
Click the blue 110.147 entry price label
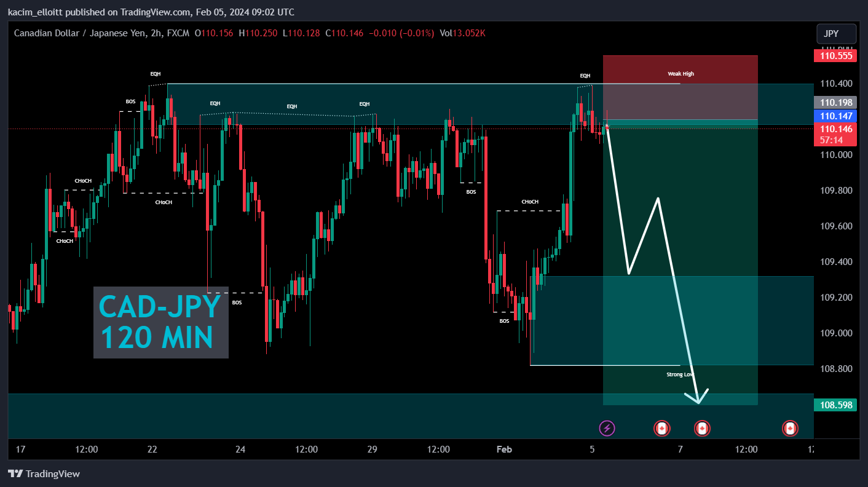(x=835, y=116)
